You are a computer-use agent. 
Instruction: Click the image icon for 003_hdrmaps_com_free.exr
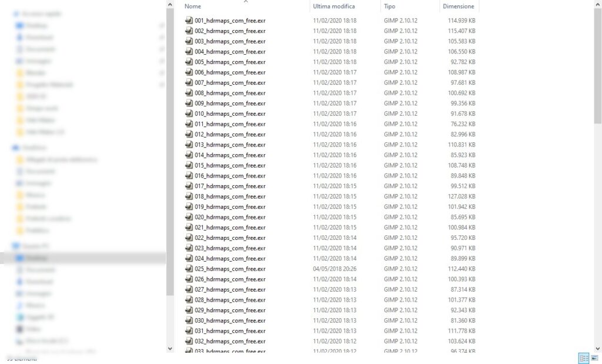click(189, 41)
